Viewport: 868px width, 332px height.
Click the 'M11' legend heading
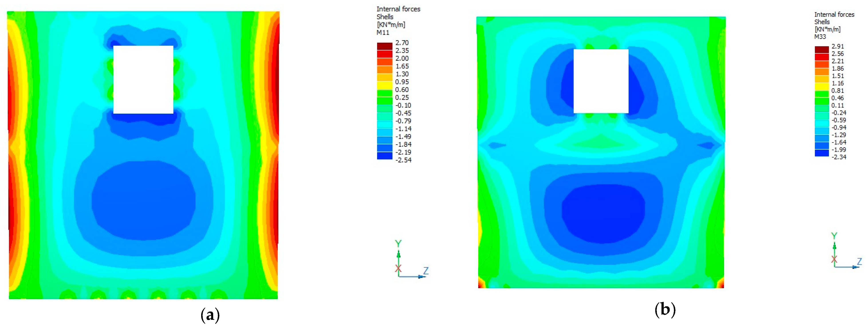tap(383, 33)
